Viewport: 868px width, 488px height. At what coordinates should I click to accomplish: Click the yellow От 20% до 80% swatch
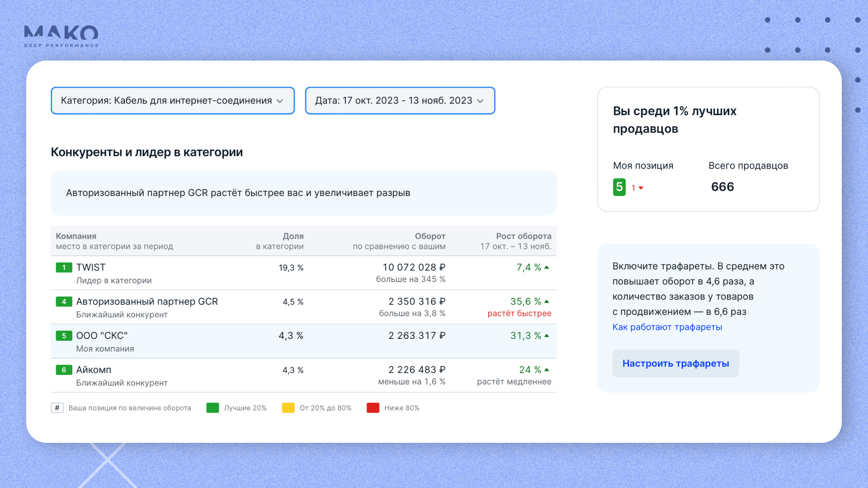288,408
